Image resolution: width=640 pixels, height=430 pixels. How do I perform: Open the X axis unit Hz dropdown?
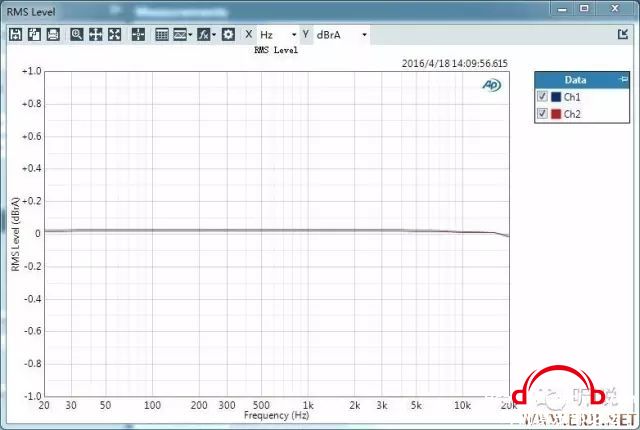tap(278, 35)
